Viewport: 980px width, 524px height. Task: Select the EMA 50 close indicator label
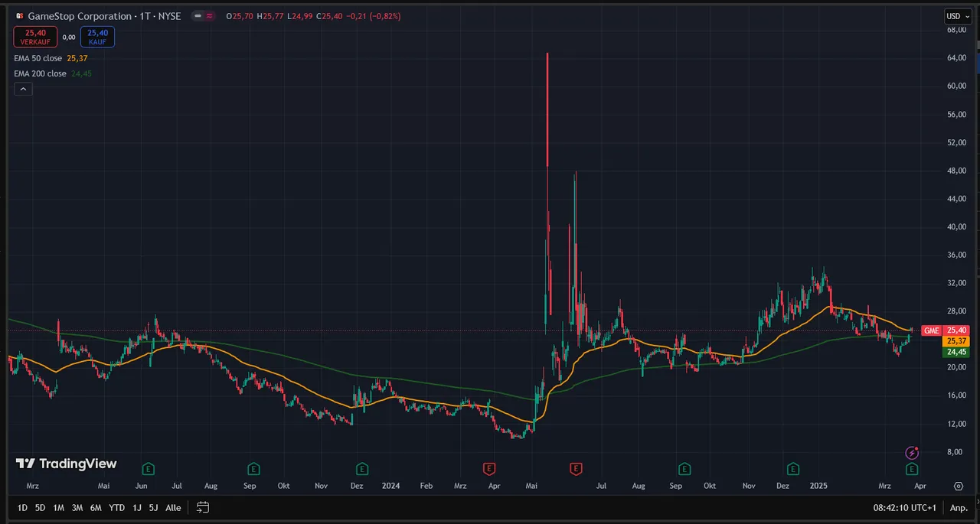(x=38, y=58)
